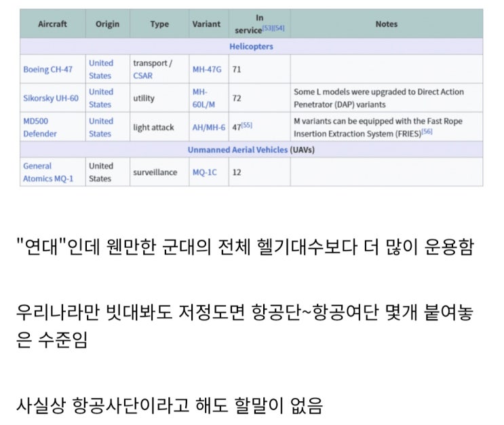Open the General Atomics MQ-1 link
Screen dimensions: 504x425
[x=48, y=172]
